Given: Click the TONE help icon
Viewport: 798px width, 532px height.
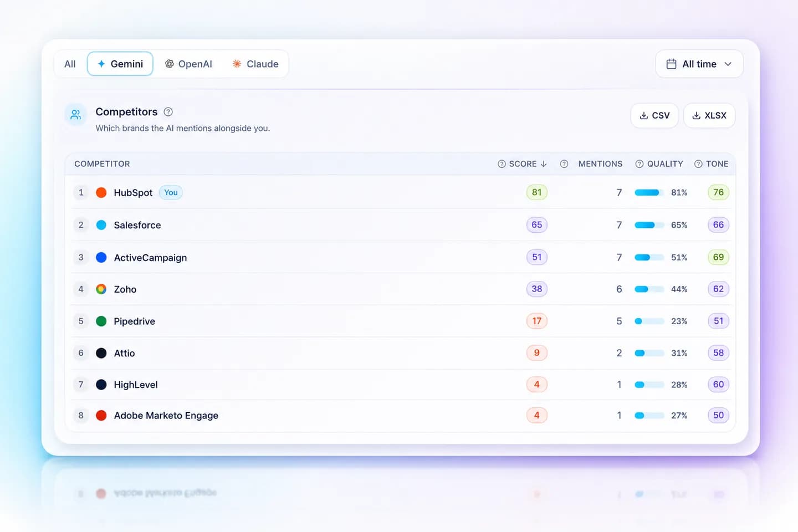Looking at the screenshot, I should (698, 164).
